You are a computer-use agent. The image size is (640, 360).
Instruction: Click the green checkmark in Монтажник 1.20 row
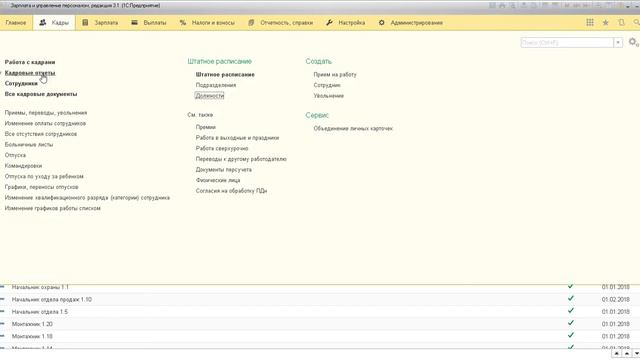[571, 323]
